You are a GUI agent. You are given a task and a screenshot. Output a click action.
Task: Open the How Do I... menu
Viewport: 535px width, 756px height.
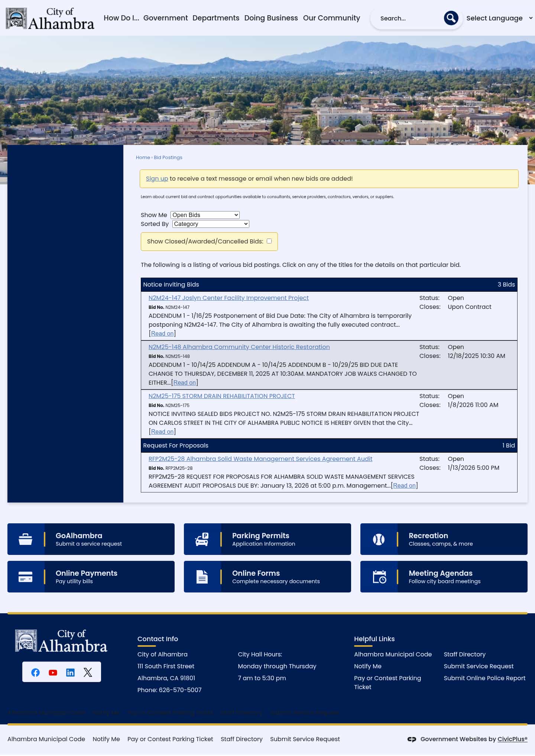pos(121,18)
